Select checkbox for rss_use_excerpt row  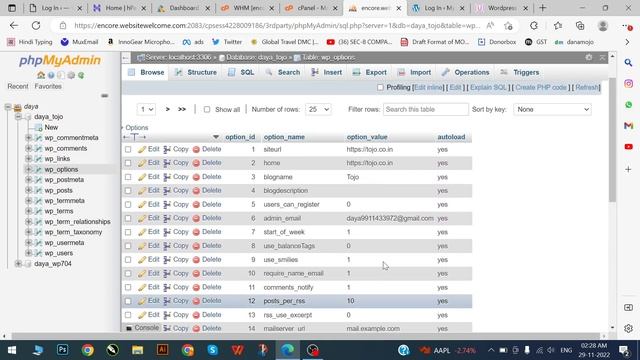coord(128,315)
